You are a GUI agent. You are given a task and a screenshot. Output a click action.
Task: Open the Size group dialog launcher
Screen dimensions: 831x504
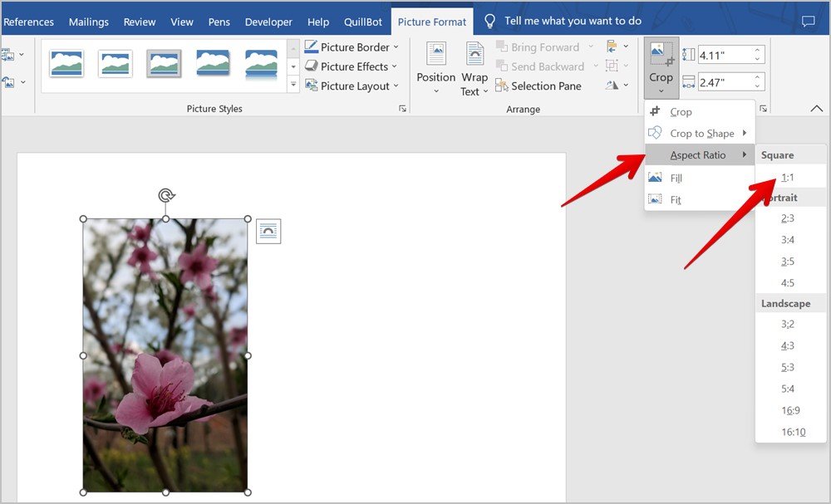click(763, 109)
